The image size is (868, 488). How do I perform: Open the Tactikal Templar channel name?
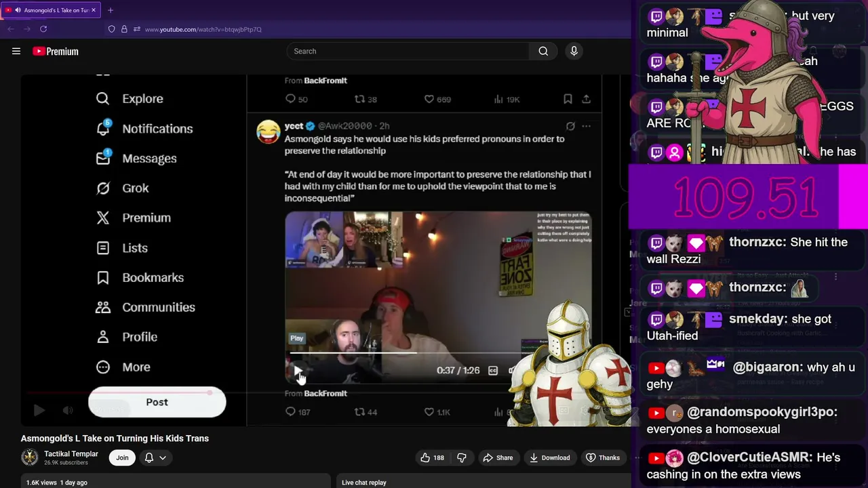71,454
